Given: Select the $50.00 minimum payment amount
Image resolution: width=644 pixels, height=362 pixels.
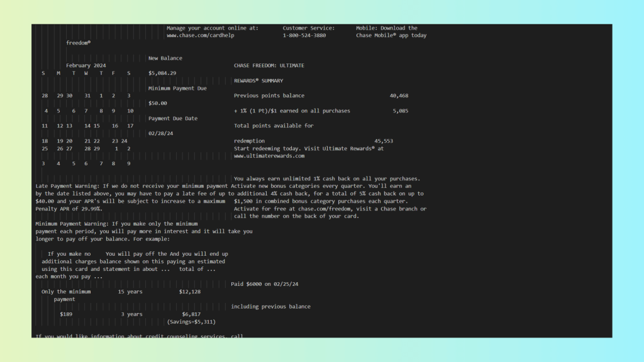Looking at the screenshot, I should point(158,103).
